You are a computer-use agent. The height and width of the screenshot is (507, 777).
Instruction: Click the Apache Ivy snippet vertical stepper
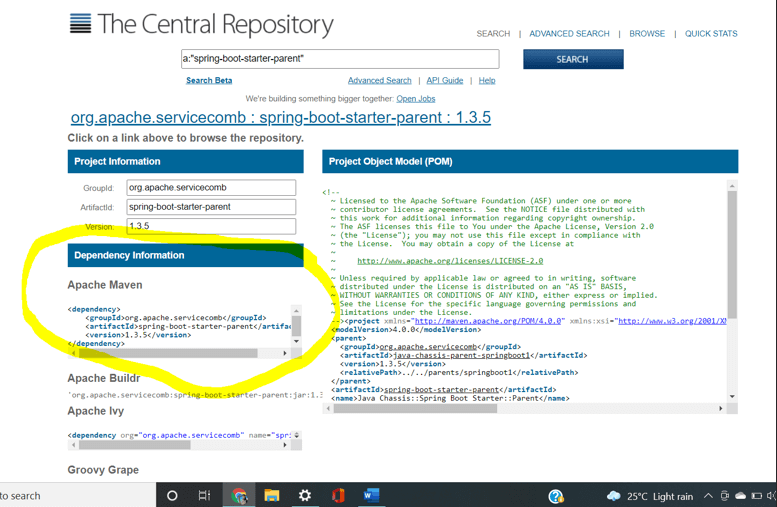coord(296,435)
